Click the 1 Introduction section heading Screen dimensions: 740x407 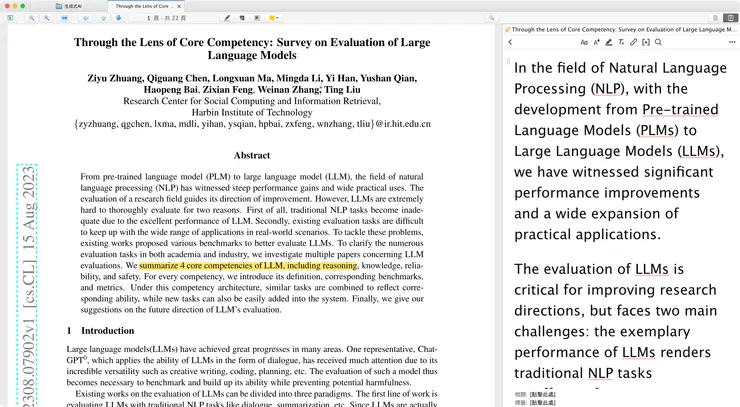(101, 331)
